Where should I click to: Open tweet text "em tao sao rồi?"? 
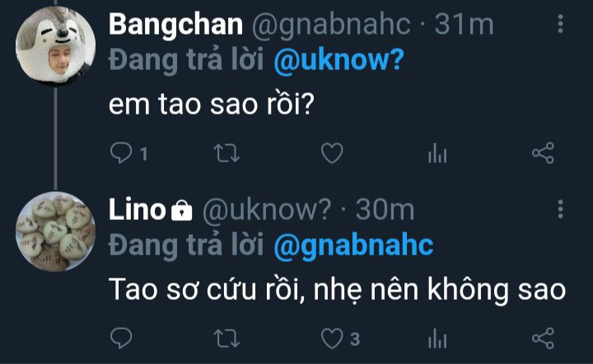click(x=209, y=107)
